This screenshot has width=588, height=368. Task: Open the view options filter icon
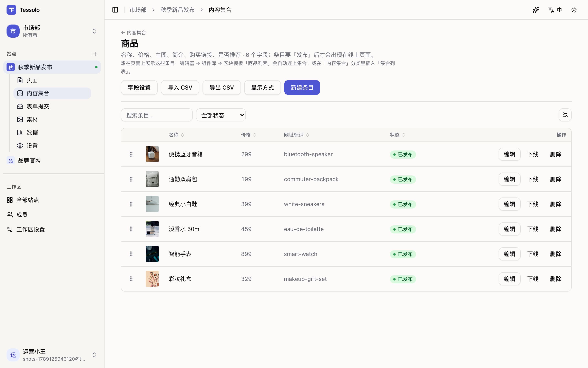[565, 115]
